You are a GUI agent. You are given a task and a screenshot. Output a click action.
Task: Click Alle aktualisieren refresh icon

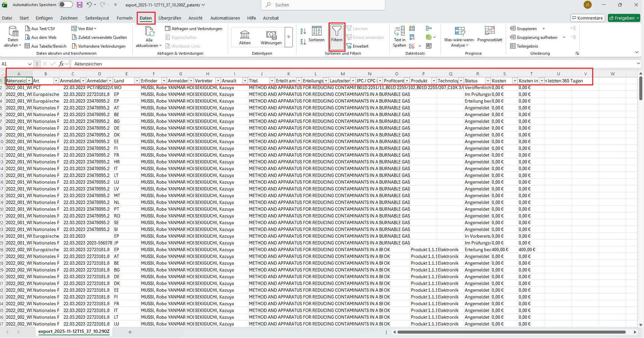point(149,31)
